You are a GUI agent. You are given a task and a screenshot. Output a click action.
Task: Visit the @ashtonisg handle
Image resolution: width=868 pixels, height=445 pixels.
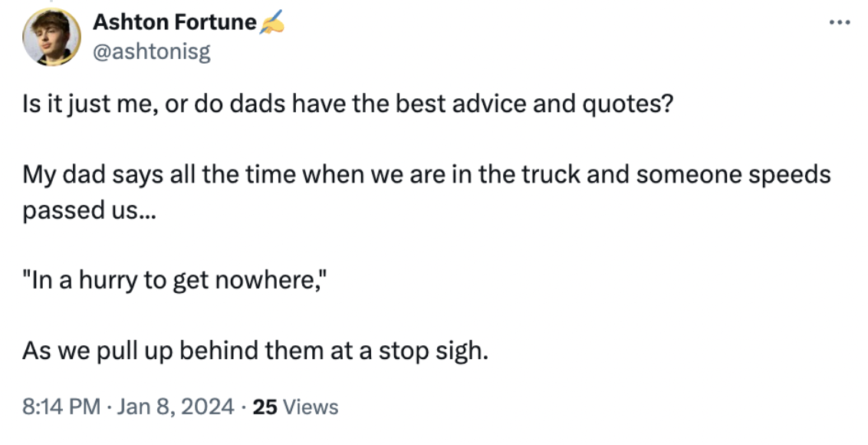[152, 51]
